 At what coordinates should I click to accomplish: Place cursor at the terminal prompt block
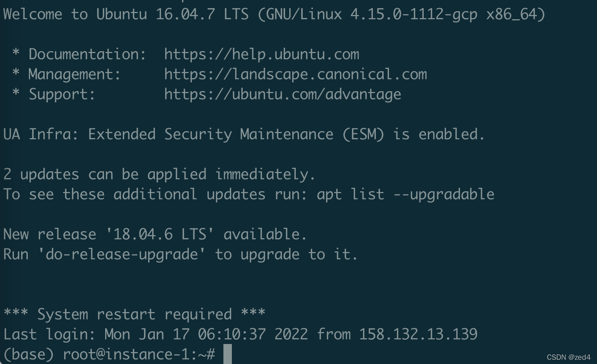point(228,354)
